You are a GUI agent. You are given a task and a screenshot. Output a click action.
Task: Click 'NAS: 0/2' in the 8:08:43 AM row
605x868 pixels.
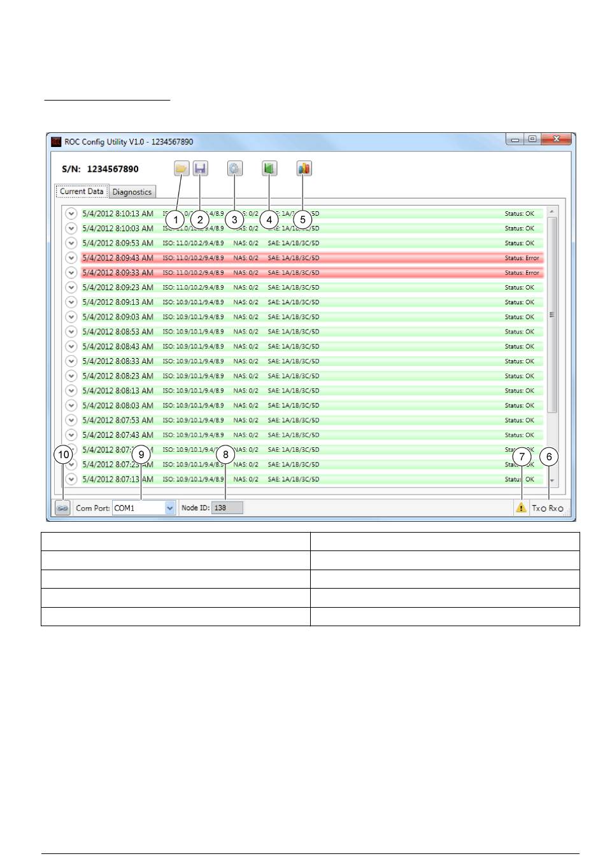tap(246, 346)
